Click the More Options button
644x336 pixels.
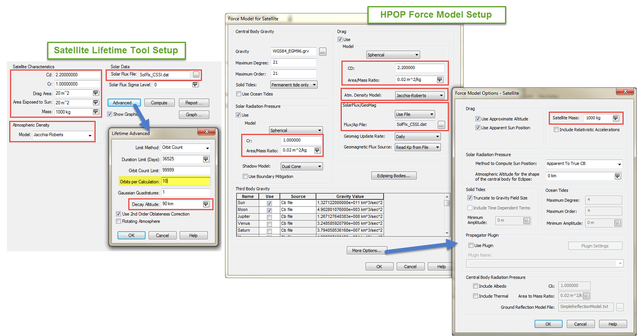[367, 250]
